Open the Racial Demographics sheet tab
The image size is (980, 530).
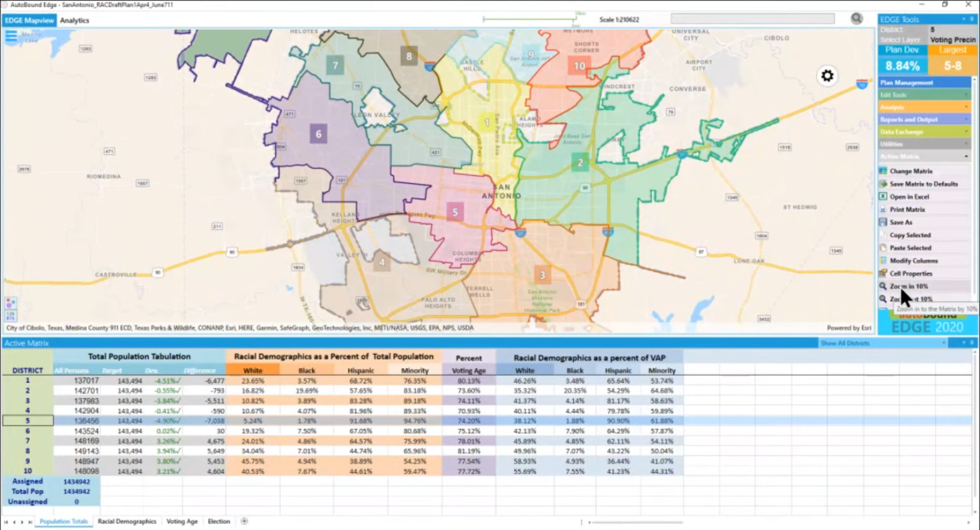127,521
